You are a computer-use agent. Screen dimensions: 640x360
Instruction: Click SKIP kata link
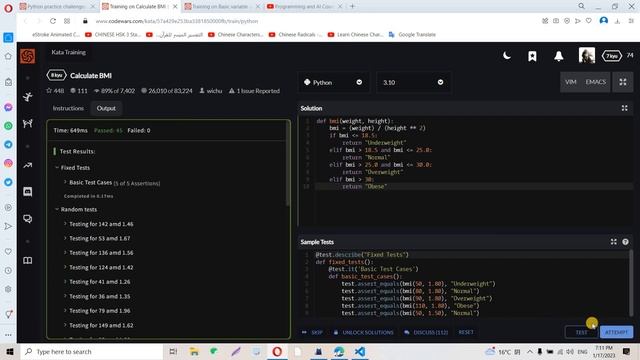312,332
